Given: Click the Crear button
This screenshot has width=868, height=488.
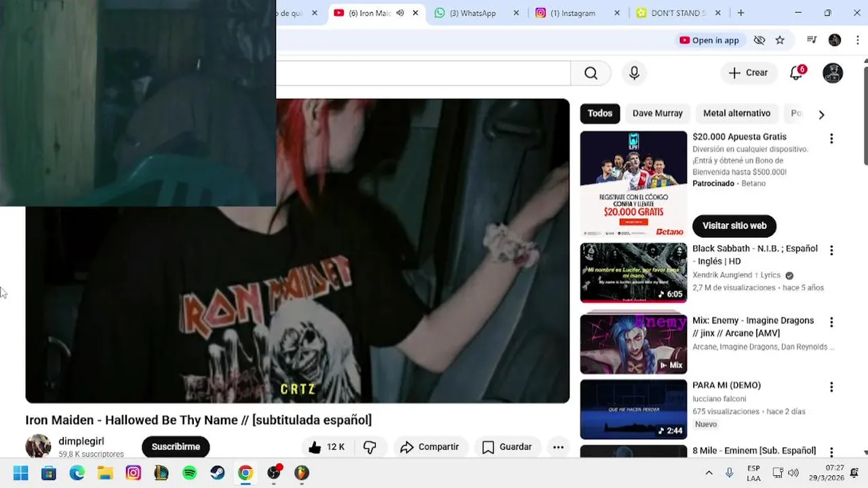Looking at the screenshot, I should (x=748, y=73).
